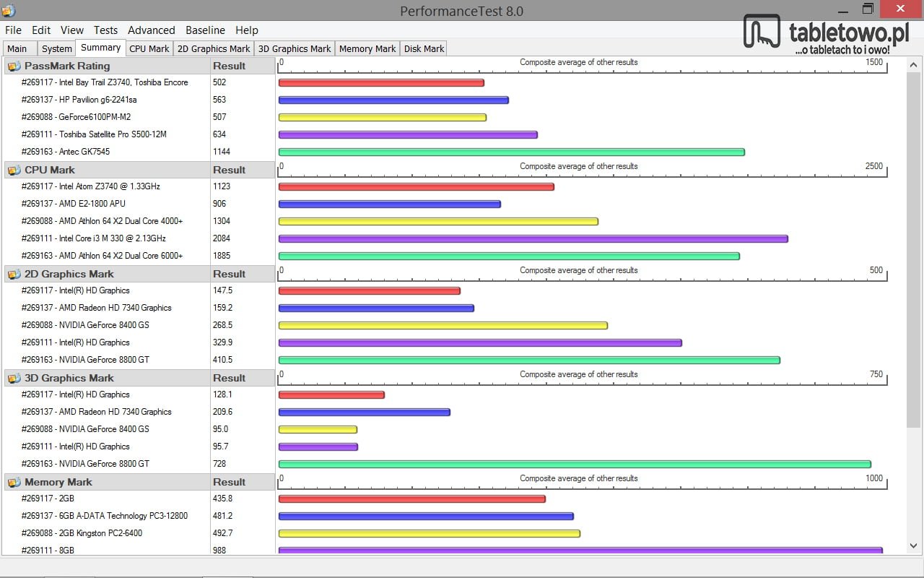The height and width of the screenshot is (578, 924).
Task: Select the Antec GK7545 row
Action: pos(139,152)
